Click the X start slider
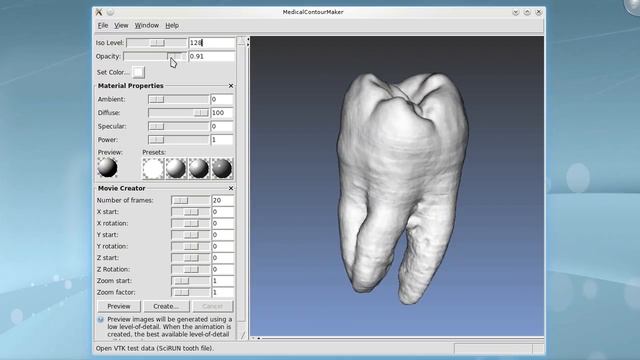Image resolution: width=640 pixels, height=360 pixels. [190, 212]
